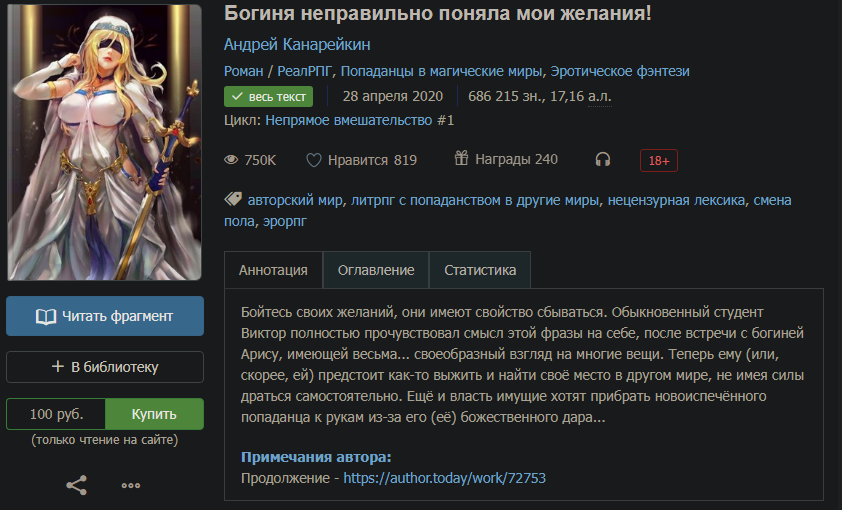The height and width of the screenshot is (510, 842).
Task: Click the Читать фрагмент button
Action: (x=105, y=316)
